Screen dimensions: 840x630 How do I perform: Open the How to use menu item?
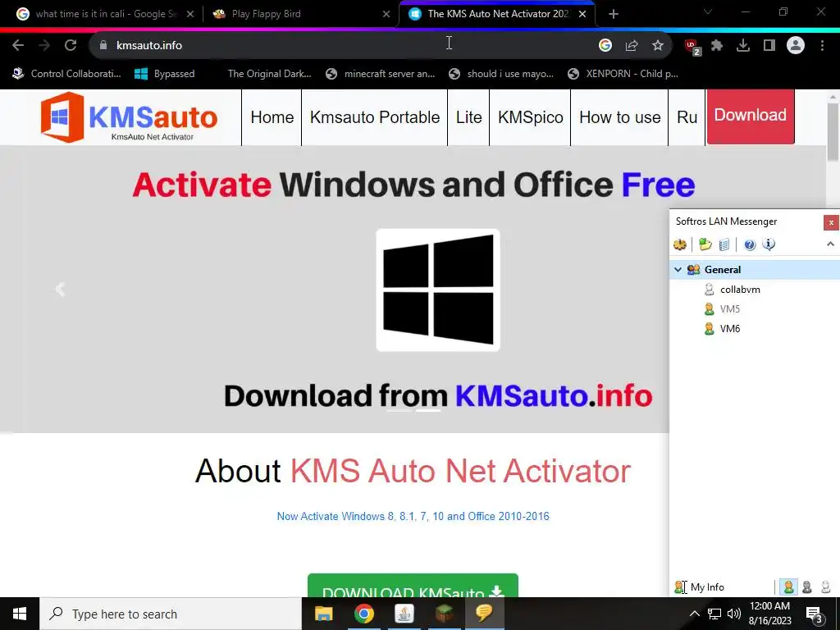pyautogui.click(x=620, y=117)
